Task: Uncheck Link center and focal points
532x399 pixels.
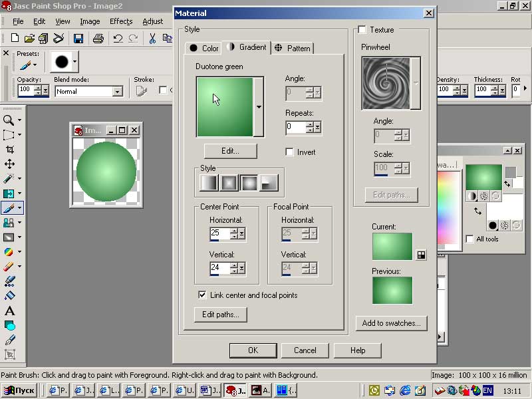Action: pyautogui.click(x=203, y=295)
